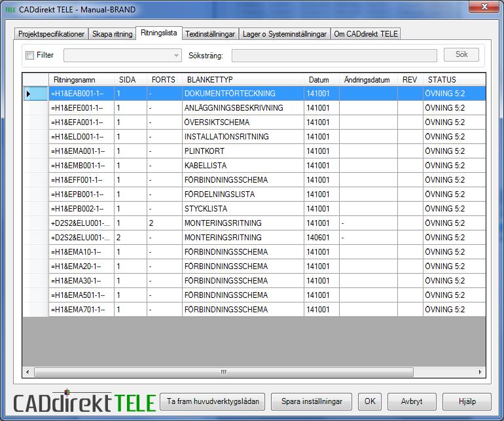Click into the Söksträng search field
504x421 pixels.
pos(334,55)
